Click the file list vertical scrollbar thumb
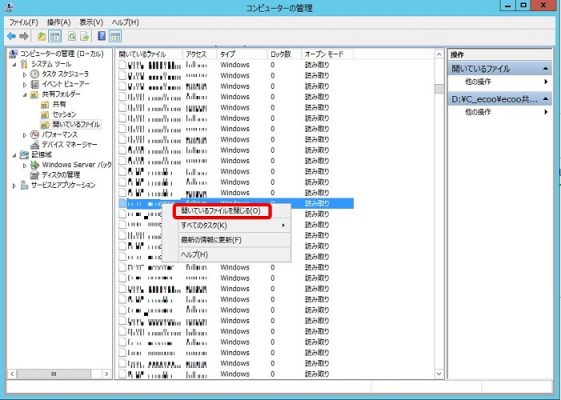The image size is (561, 400). [439, 88]
